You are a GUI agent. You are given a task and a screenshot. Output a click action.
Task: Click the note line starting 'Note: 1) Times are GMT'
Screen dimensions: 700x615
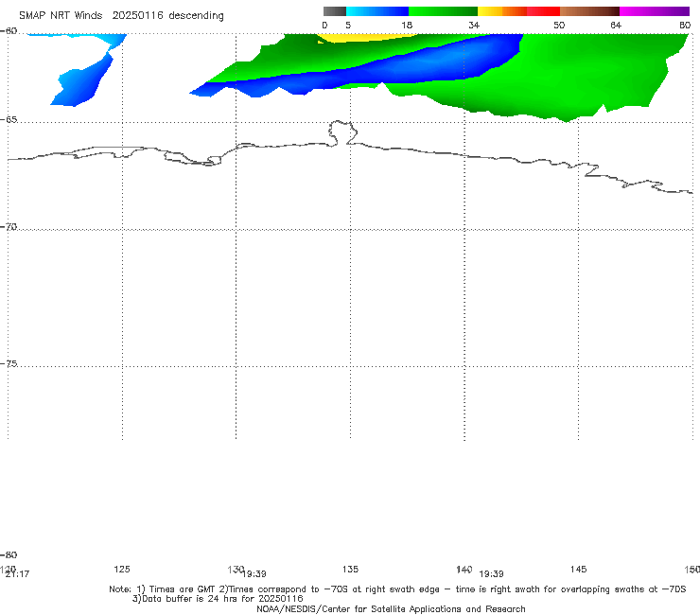coord(397,589)
